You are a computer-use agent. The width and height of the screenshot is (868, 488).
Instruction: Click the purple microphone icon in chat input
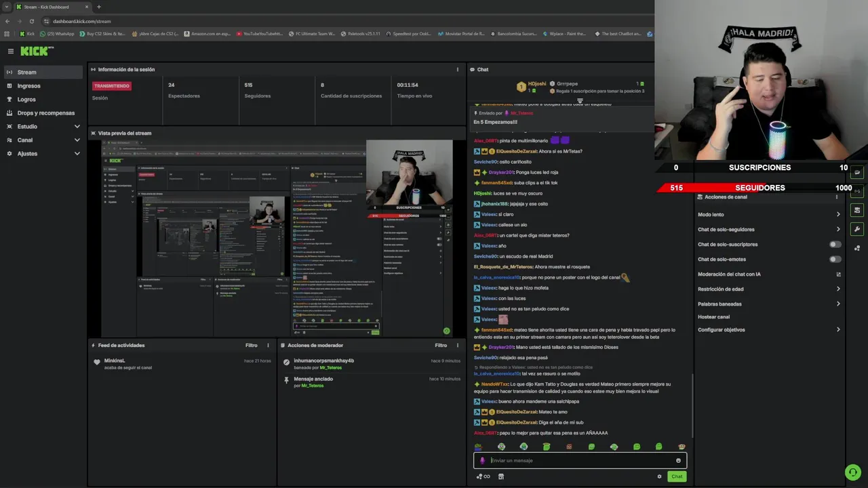(482, 460)
